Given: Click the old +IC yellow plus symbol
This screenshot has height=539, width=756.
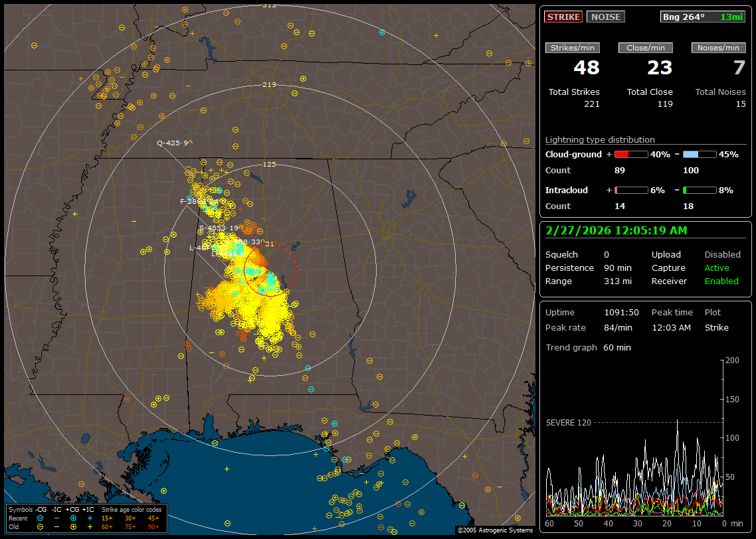Looking at the screenshot, I should coord(90,526).
